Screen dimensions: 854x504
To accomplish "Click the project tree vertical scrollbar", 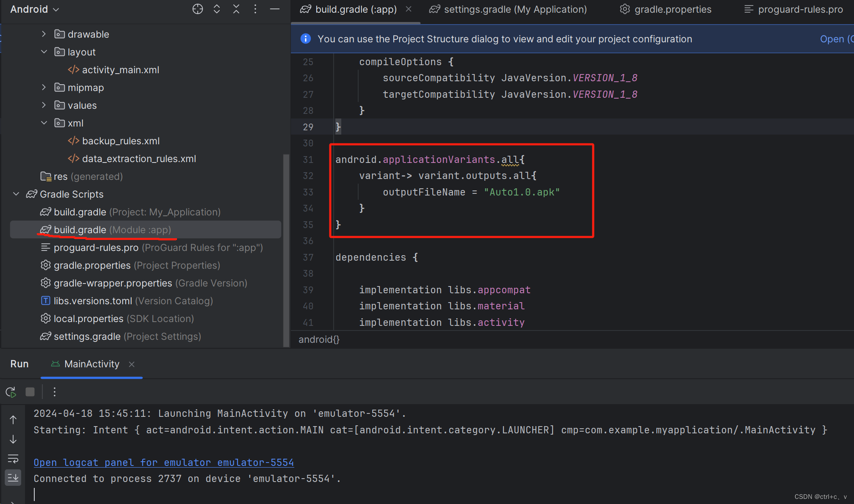I will point(286,251).
